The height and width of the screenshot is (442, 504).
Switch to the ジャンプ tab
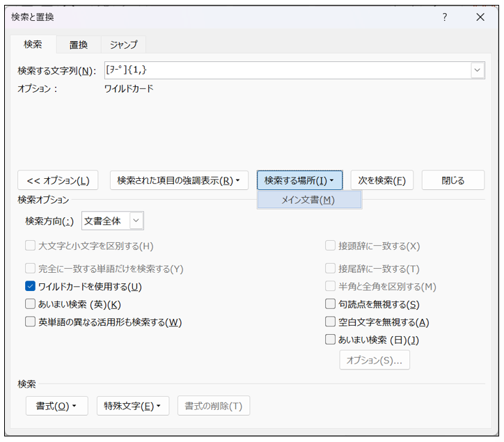123,45
